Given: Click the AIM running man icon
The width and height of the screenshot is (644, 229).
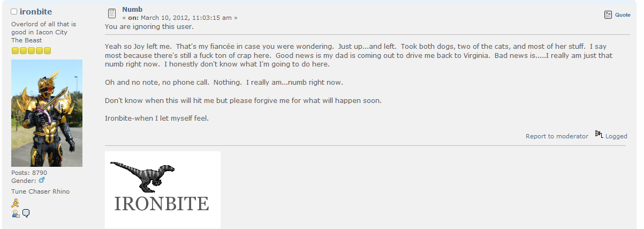Looking at the screenshot, I should tap(16, 203).
